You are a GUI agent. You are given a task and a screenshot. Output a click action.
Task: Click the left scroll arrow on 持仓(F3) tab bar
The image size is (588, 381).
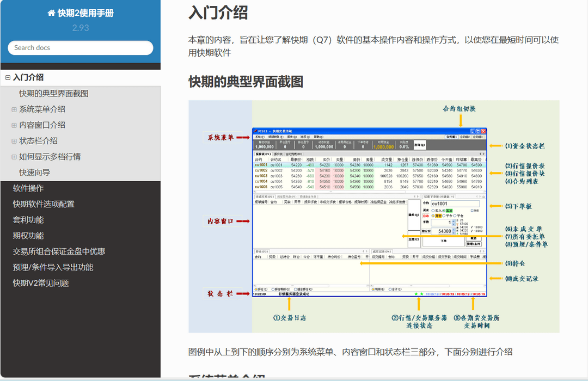tap(364, 251)
